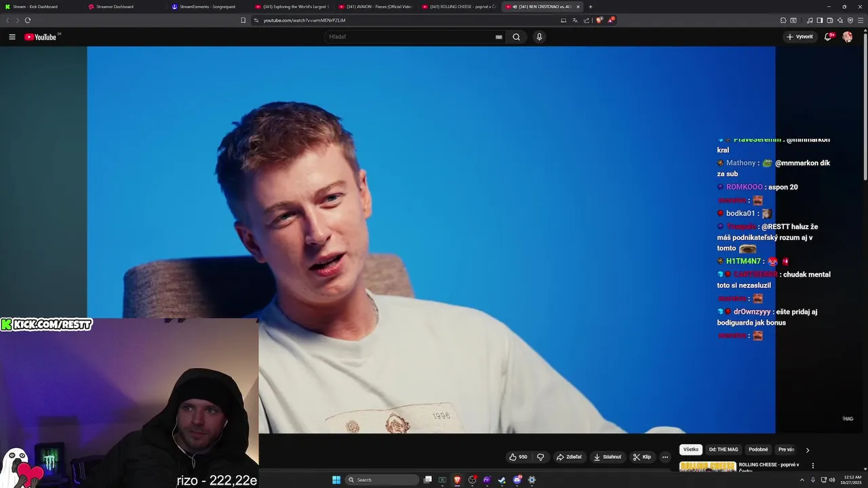Screen dimensions: 868x488
Task: Open the Brave Wallet icon
Action: pos(830,20)
